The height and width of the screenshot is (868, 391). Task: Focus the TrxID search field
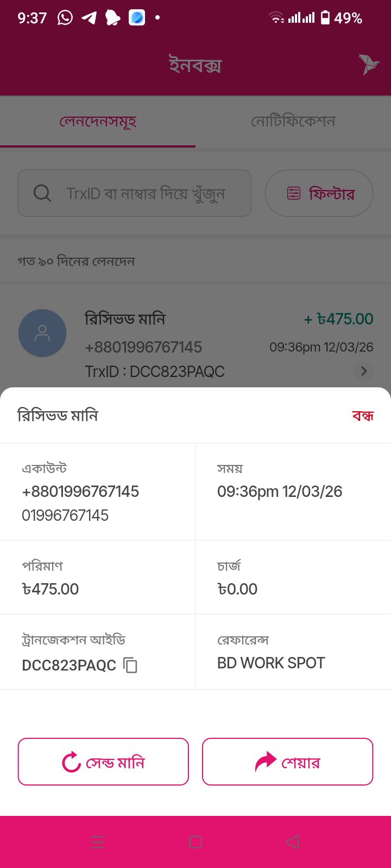coord(145,193)
